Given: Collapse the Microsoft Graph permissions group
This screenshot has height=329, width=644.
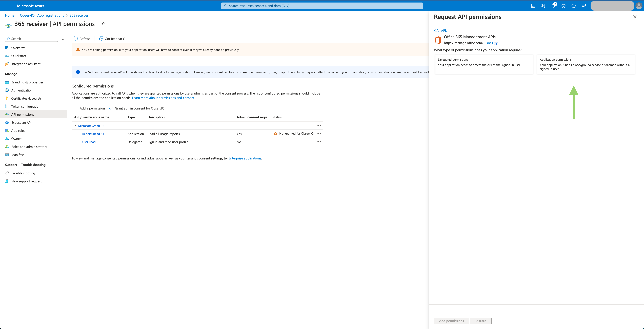Looking at the screenshot, I should (76, 126).
